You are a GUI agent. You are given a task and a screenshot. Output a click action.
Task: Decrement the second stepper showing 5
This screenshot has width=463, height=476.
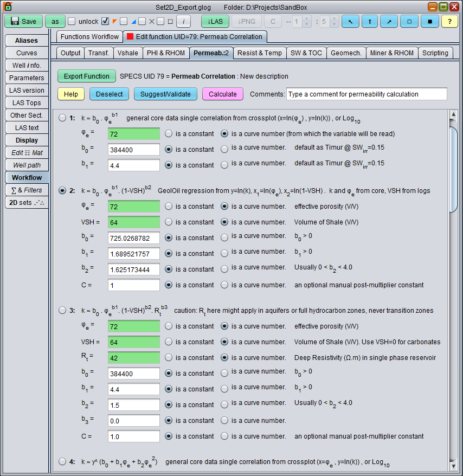coord(335,24)
